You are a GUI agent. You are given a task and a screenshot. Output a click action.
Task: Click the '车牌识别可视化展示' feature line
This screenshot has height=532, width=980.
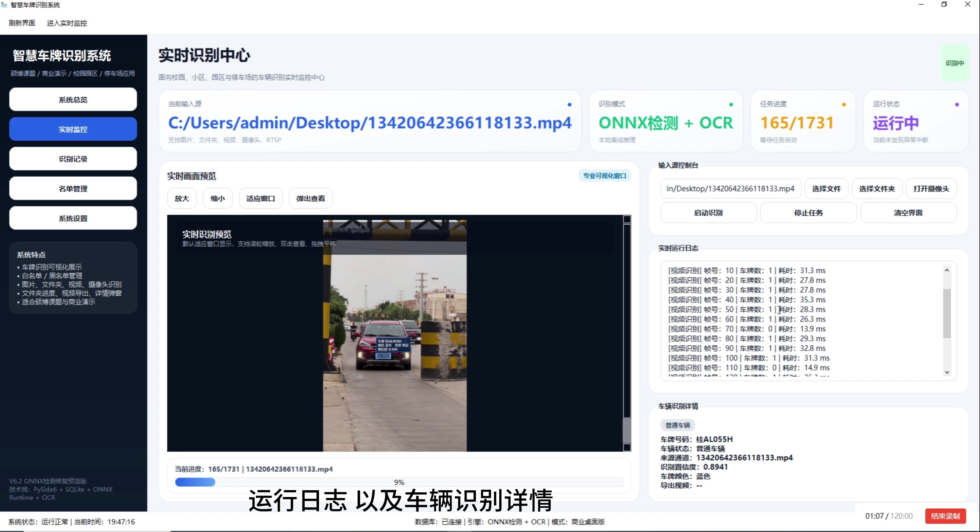coord(50,267)
